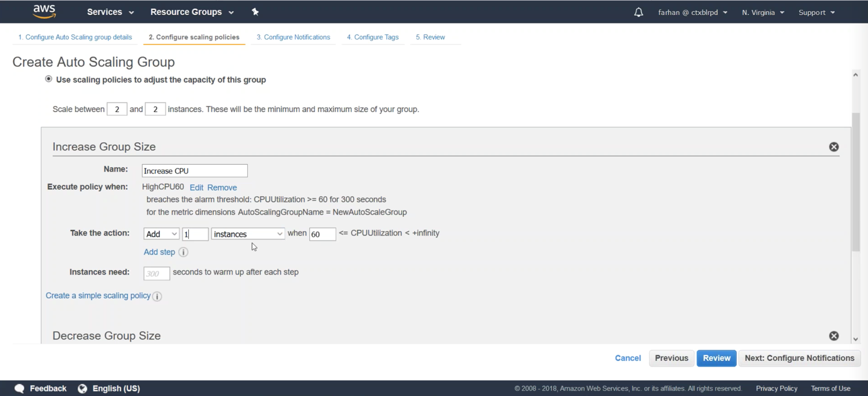This screenshot has width=868, height=396.
Task: Click Next: Configure Notifications button
Action: click(799, 358)
